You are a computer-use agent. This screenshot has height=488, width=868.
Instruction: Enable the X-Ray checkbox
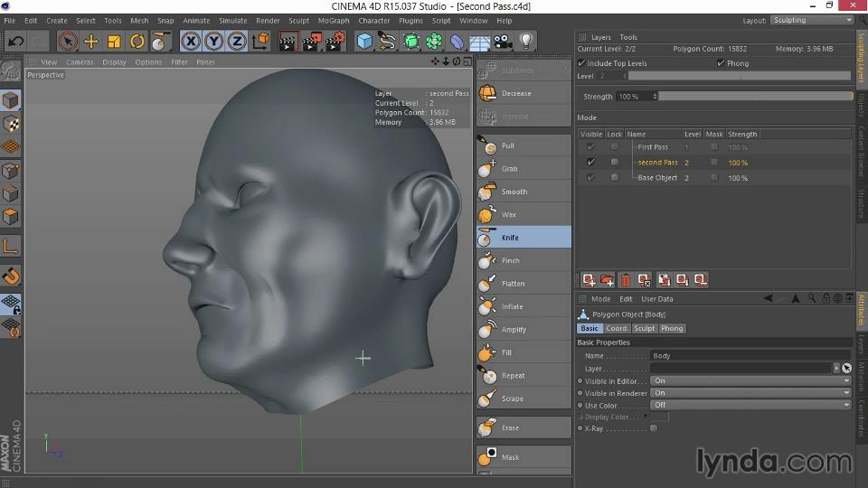click(x=654, y=428)
